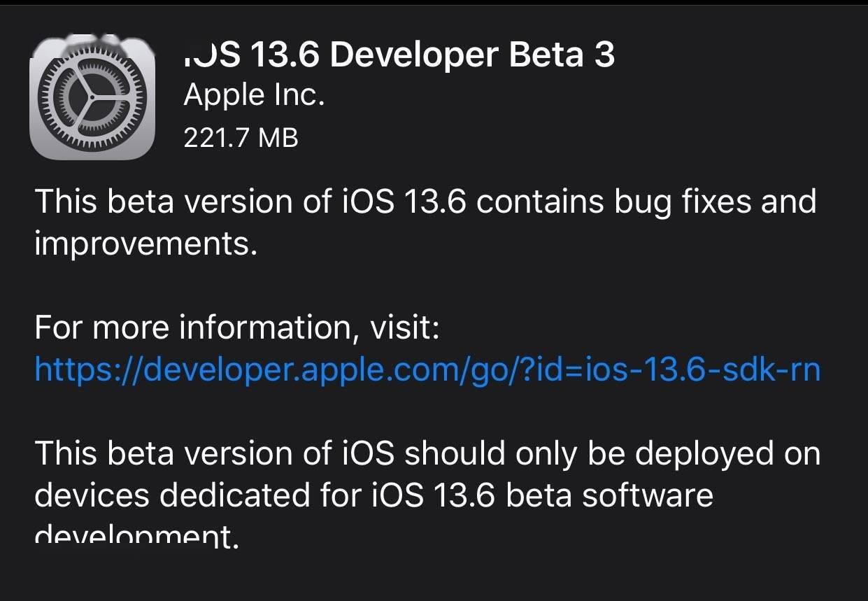Screen dimensions: 868x601
Task: Tap the center hub of the gear icon
Action: tap(92, 98)
